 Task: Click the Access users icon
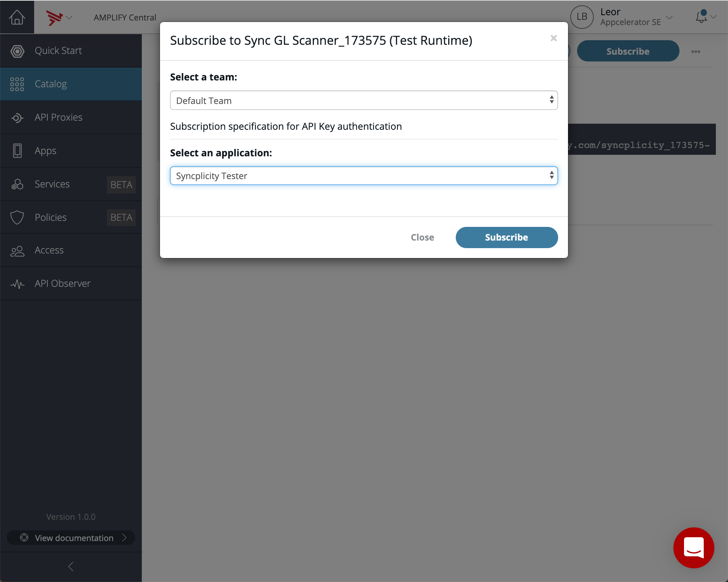[17, 251]
